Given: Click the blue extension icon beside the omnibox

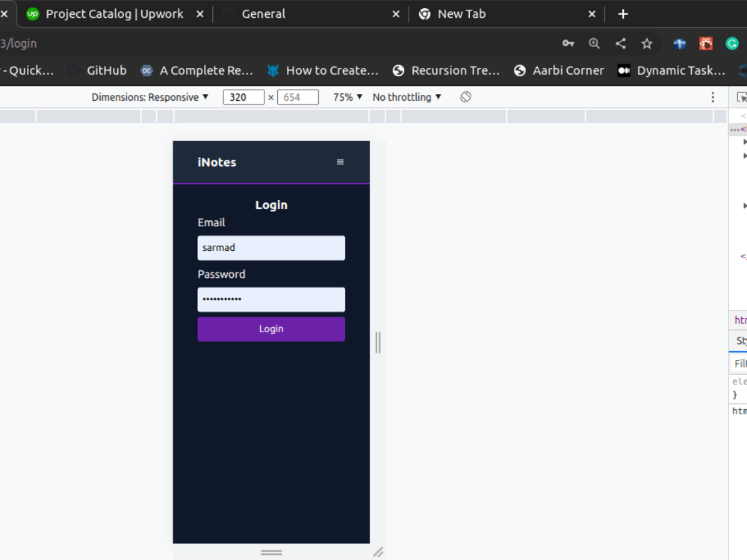Looking at the screenshot, I should point(680,44).
